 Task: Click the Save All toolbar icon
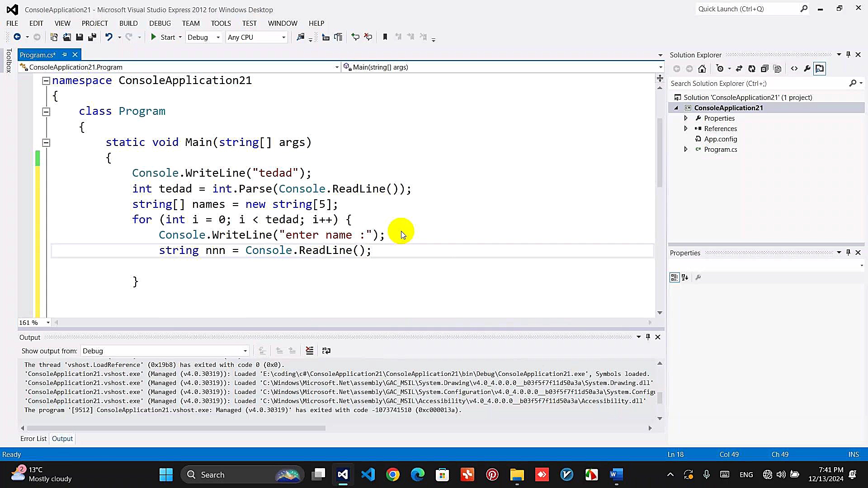pos(92,37)
